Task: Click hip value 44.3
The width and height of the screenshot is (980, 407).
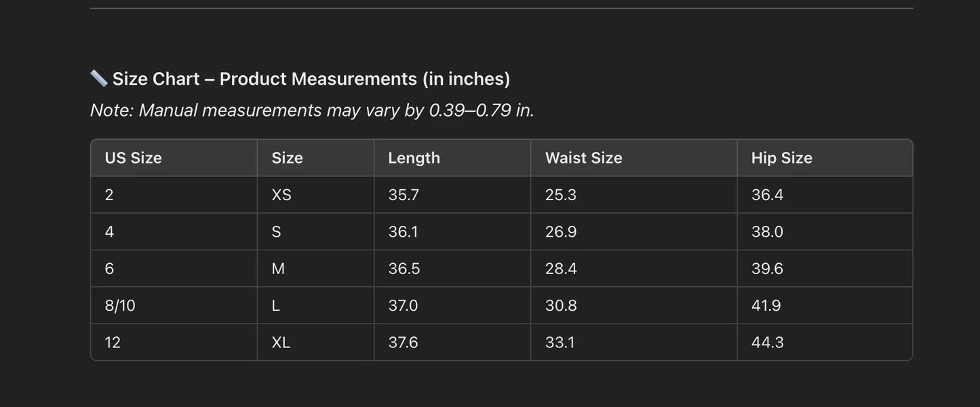Action: click(767, 343)
